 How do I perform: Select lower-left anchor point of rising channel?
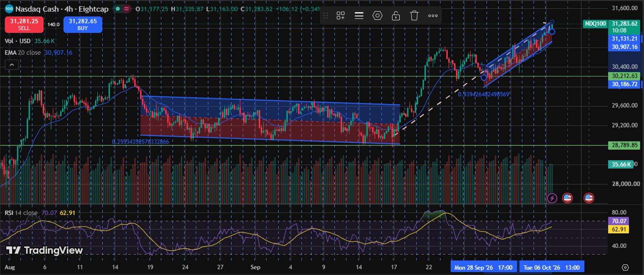point(484,78)
